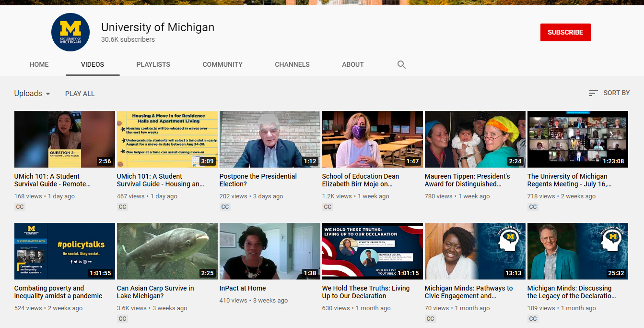
Task: View the About tab
Action: (x=353, y=64)
